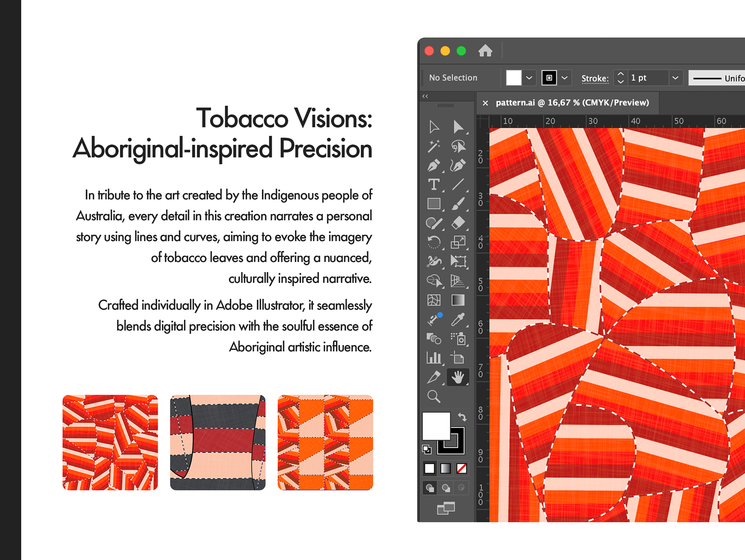Select the Pen tool
Screen dimensions: 745x560
point(433,166)
